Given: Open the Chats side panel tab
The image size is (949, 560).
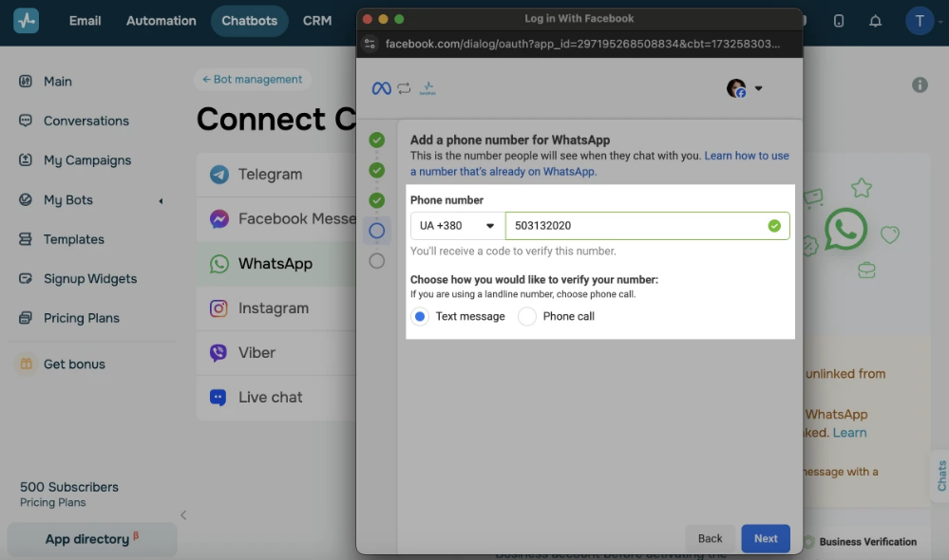Looking at the screenshot, I should pos(940,476).
